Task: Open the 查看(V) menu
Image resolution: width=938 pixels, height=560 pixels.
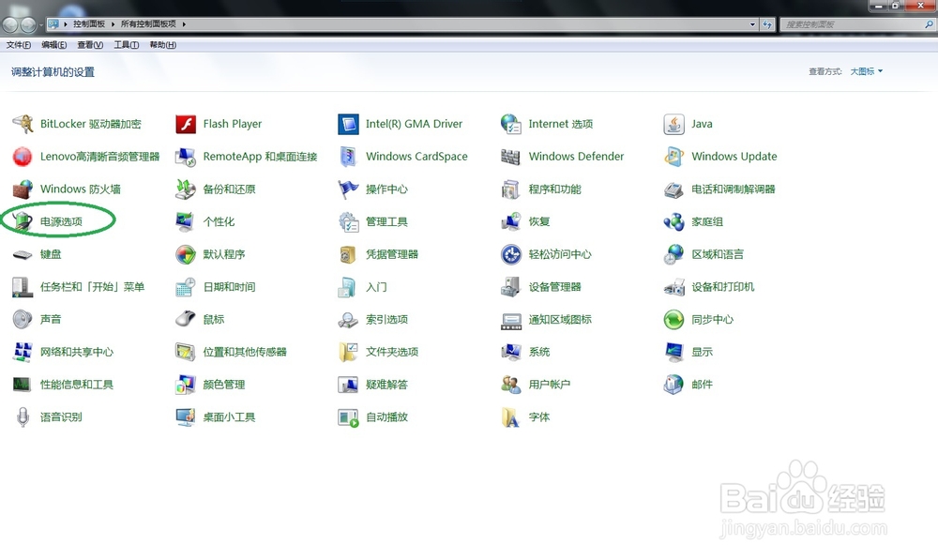Action: coord(90,45)
